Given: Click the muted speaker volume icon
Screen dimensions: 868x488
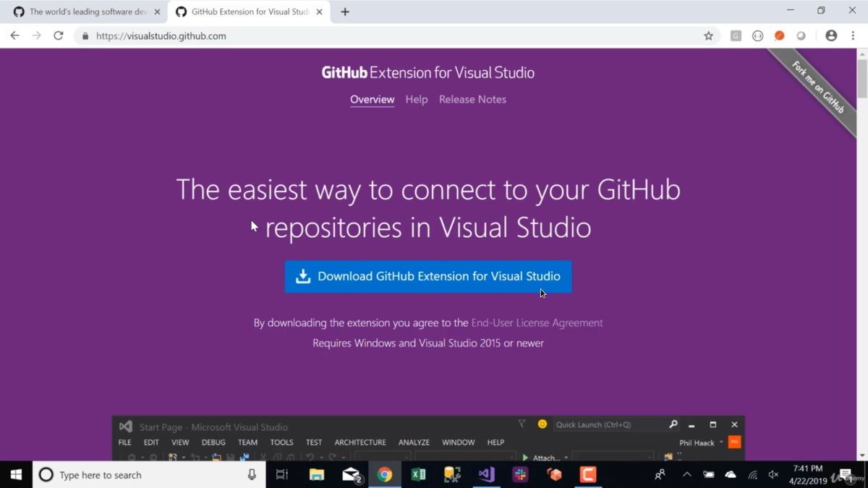Looking at the screenshot, I should pos(773,475).
